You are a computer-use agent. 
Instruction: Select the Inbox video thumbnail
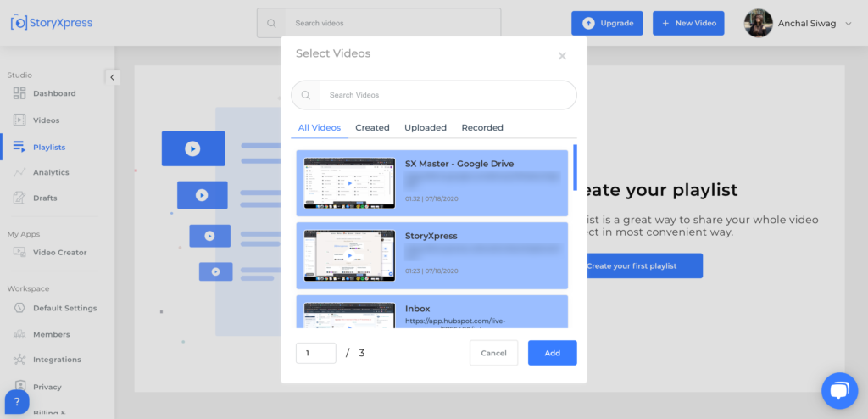tap(349, 316)
